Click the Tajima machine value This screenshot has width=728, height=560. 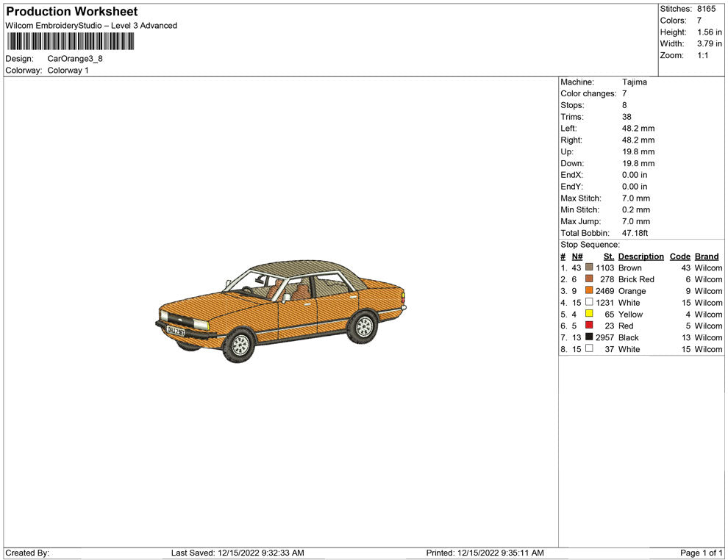pos(634,82)
